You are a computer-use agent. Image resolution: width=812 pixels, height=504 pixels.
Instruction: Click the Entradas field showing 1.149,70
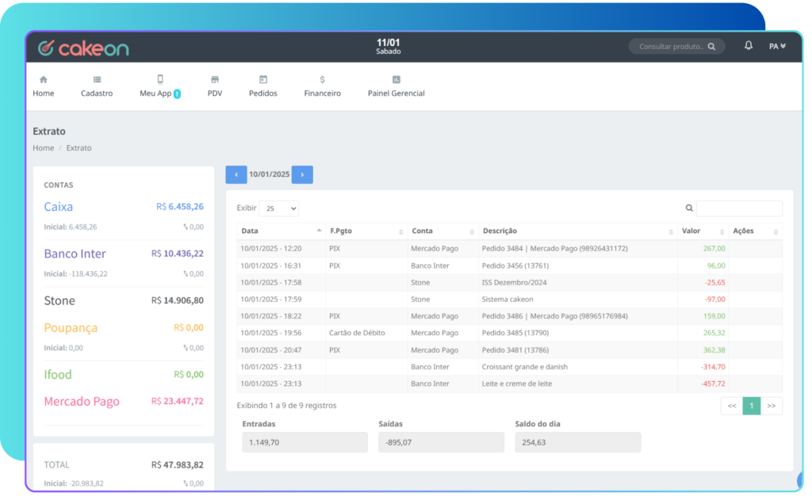[305, 442]
